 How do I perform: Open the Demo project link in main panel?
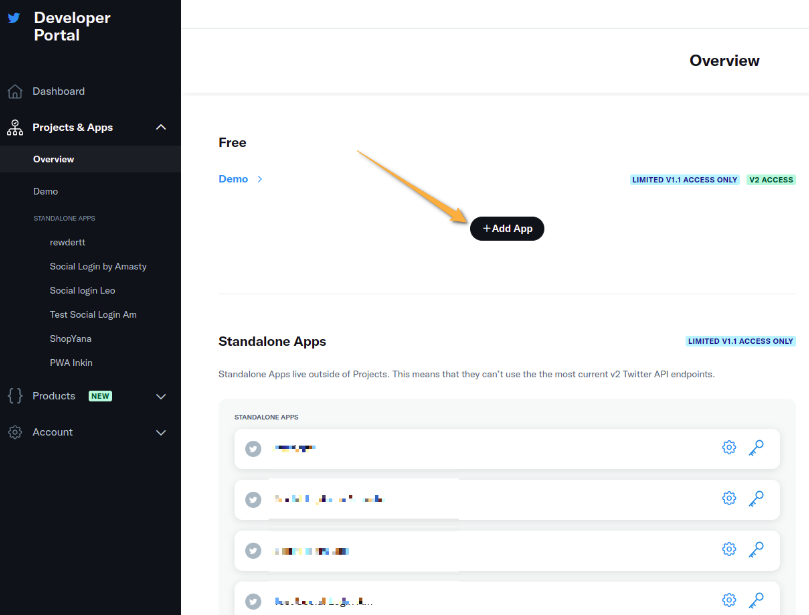pos(233,179)
